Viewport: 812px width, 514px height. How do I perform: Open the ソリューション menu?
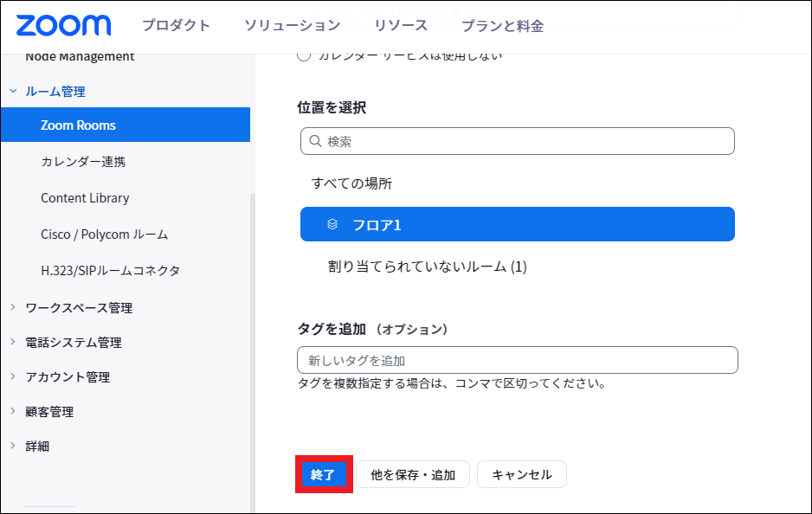pos(292,25)
